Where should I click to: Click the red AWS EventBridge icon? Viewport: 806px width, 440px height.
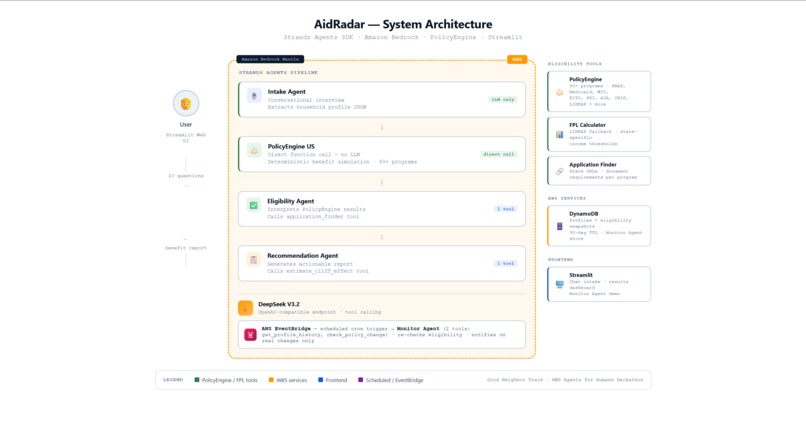point(250,335)
